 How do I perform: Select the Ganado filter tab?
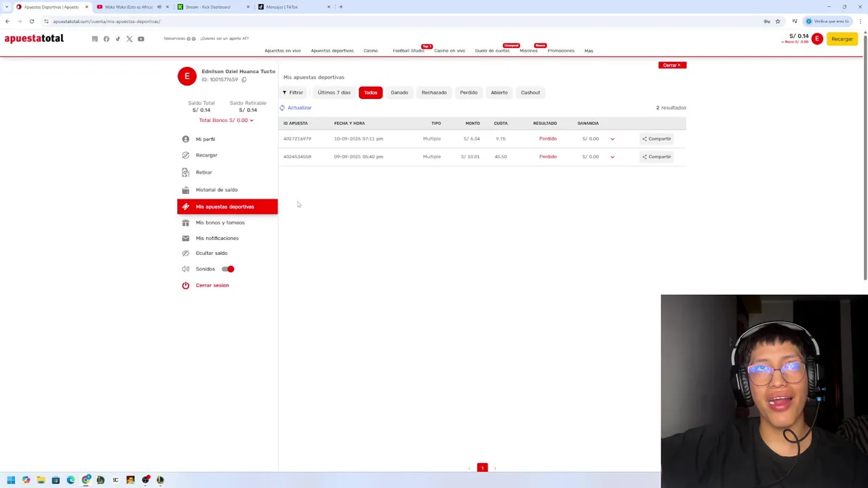(399, 92)
